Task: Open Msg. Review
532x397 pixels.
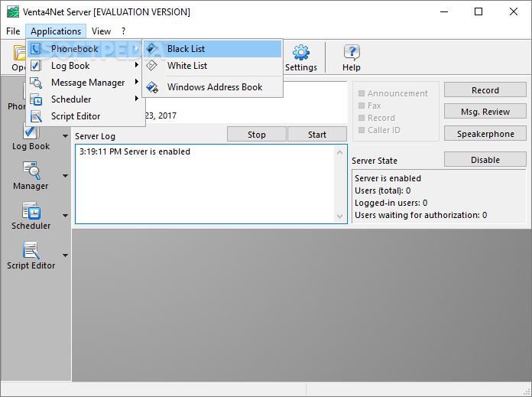Action: 485,112
